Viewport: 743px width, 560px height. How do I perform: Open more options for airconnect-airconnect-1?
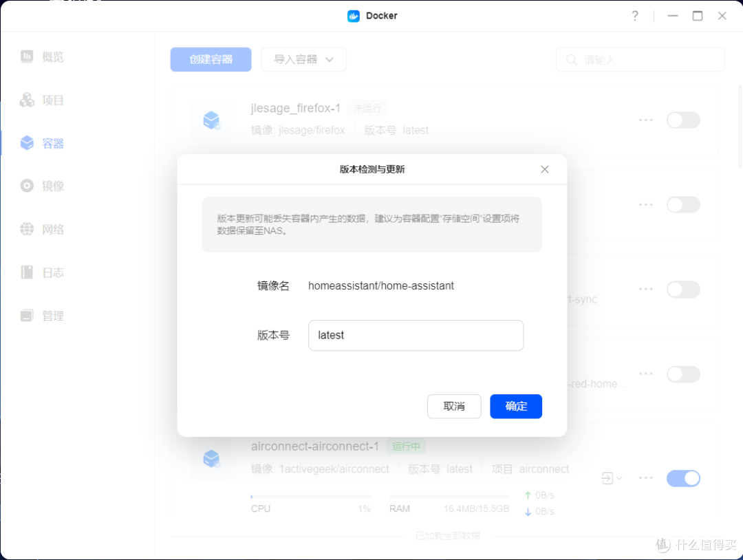click(x=645, y=477)
